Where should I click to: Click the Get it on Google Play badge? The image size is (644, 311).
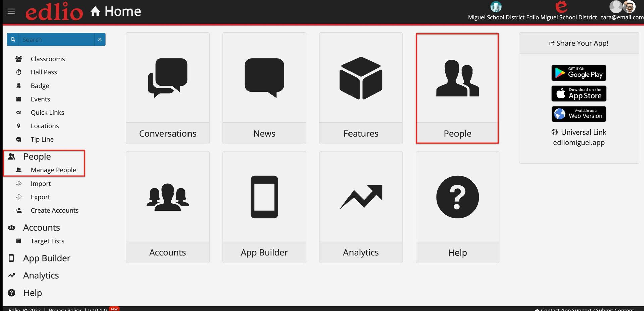pyautogui.click(x=579, y=73)
